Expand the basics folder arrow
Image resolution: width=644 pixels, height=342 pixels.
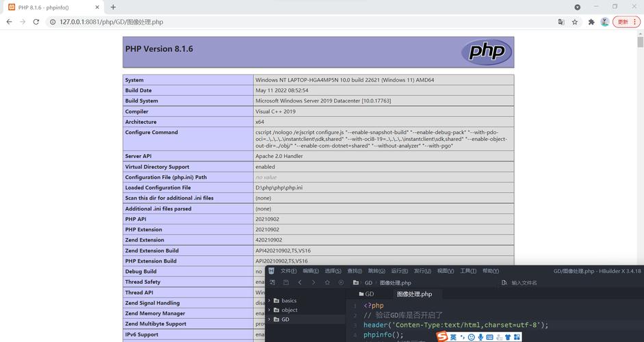[x=269, y=300]
